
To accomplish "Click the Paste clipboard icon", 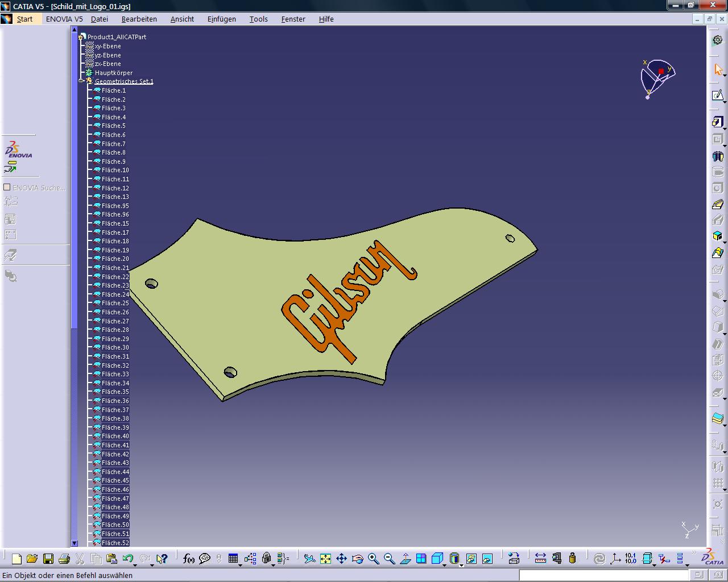I will [112, 559].
